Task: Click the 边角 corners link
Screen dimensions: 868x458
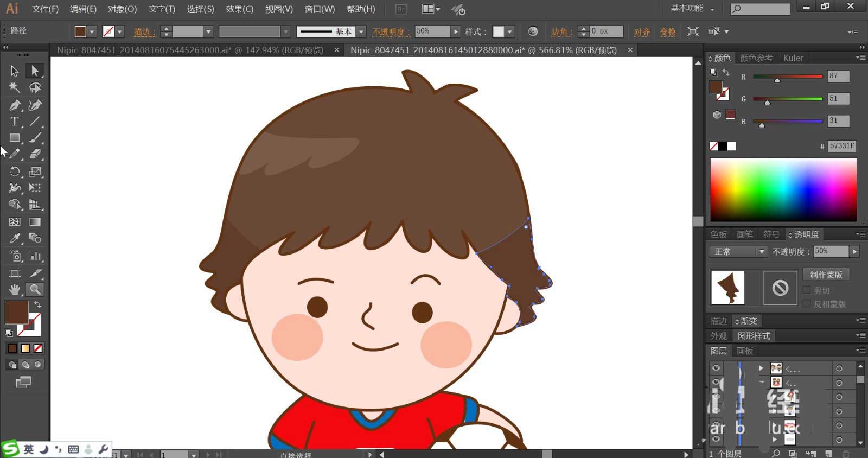Action: coord(562,32)
